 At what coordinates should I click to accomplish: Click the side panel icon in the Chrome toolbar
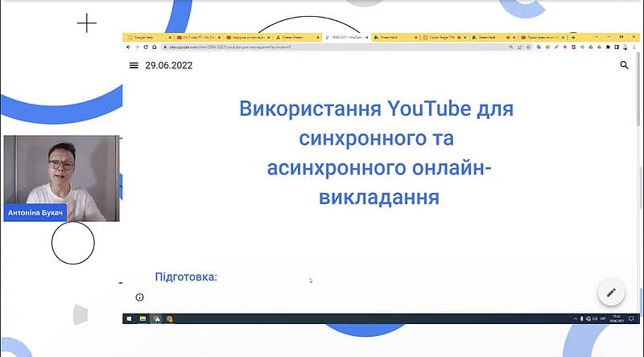pyautogui.click(x=617, y=47)
